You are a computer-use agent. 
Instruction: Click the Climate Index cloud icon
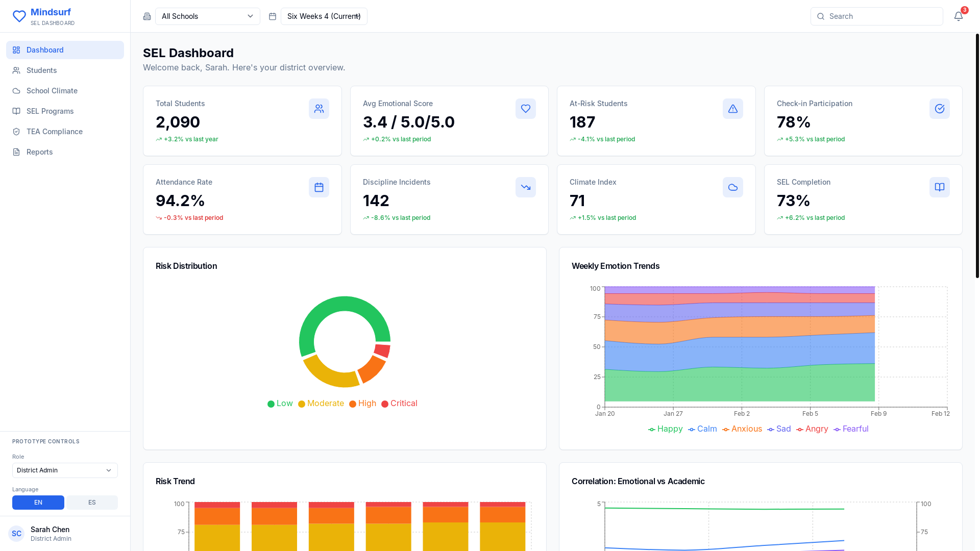pyautogui.click(x=732, y=187)
